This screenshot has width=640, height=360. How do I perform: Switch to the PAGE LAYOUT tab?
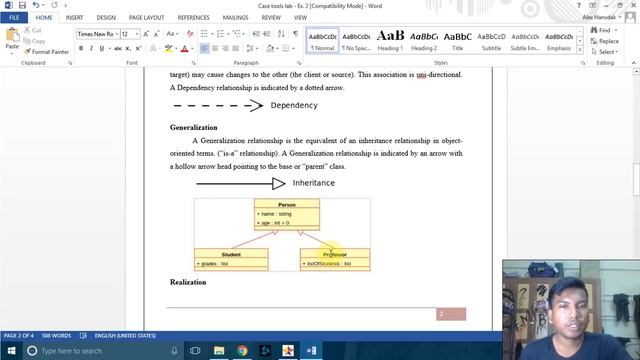point(147,18)
